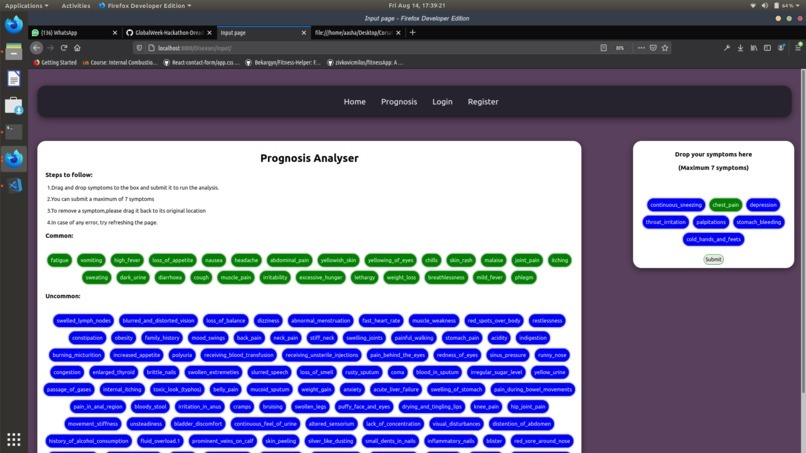This screenshot has height=453, width=806.
Task: Open system status menu with battery
Action: [x=776, y=6]
